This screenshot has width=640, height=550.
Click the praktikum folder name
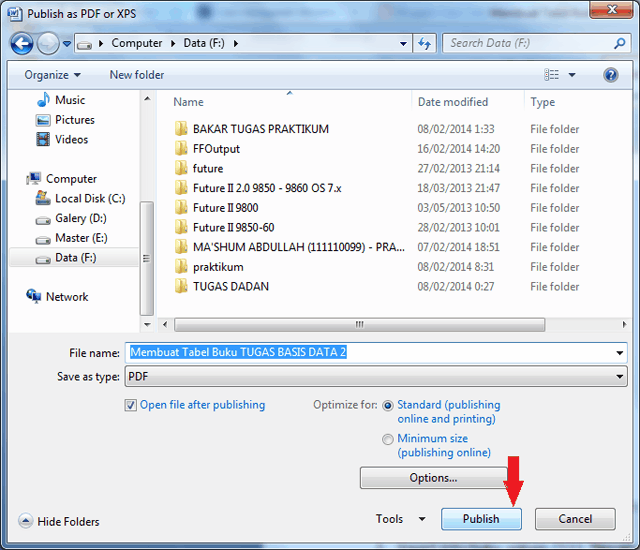pyautogui.click(x=218, y=267)
